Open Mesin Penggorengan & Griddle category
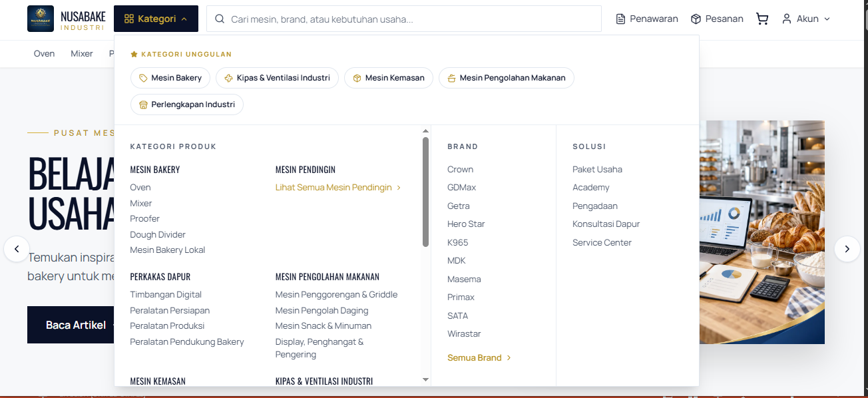868x398 pixels. [336, 294]
